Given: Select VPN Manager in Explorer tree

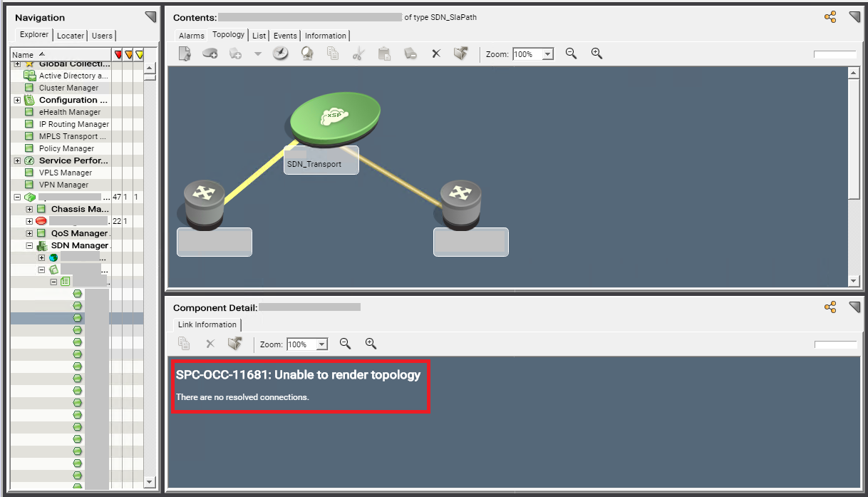Looking at the screenshot, I should (63, 185).
